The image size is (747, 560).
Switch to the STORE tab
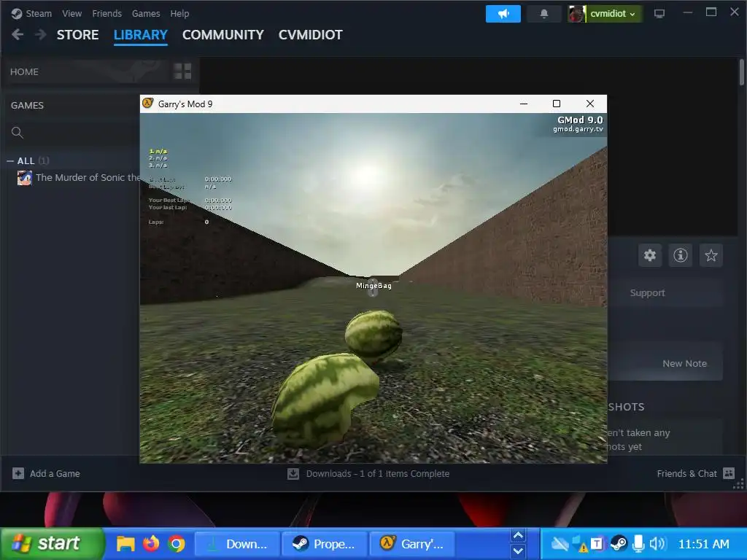pyautogui.click(x=77, y=35)
